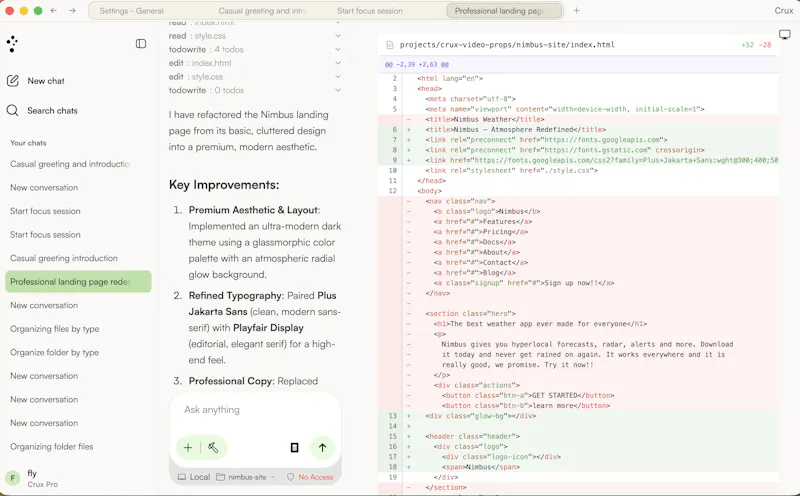Click the '+52' additions count
Screen dimensions: 800x496
(x=747, y=45)
